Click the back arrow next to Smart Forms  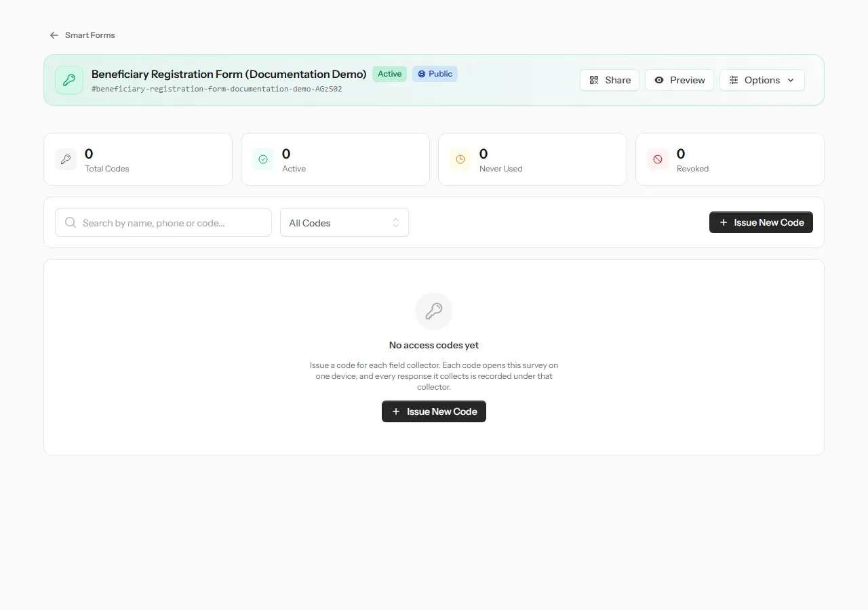pos(54,35)
